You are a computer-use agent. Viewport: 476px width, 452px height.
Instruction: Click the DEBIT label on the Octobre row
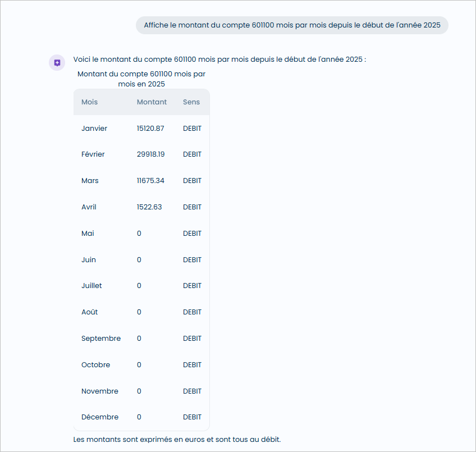(x=192, y=364)
